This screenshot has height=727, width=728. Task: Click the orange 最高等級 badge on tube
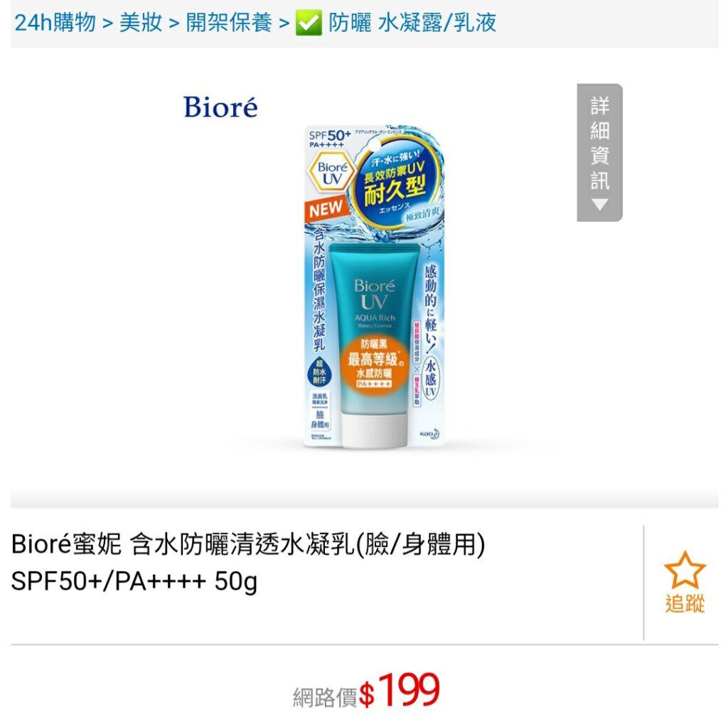(374, 366)
